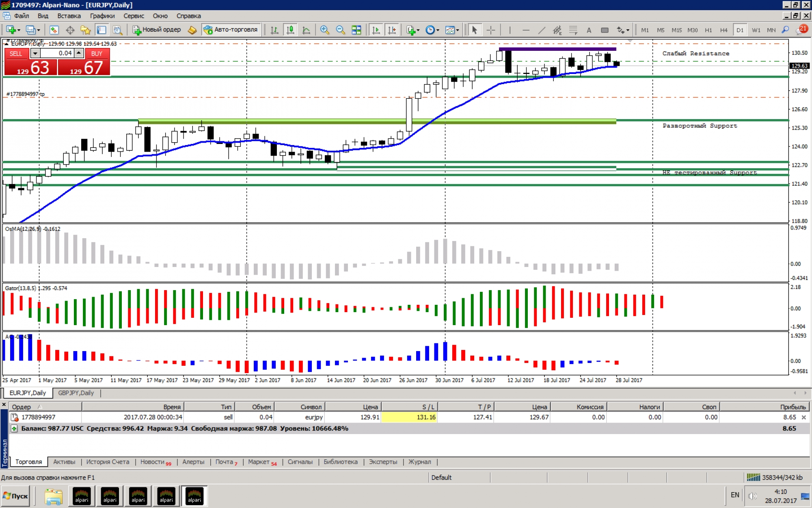Select the H4 timeframe
The width and height of the screenshot is (812, 508).
(723, 30)
